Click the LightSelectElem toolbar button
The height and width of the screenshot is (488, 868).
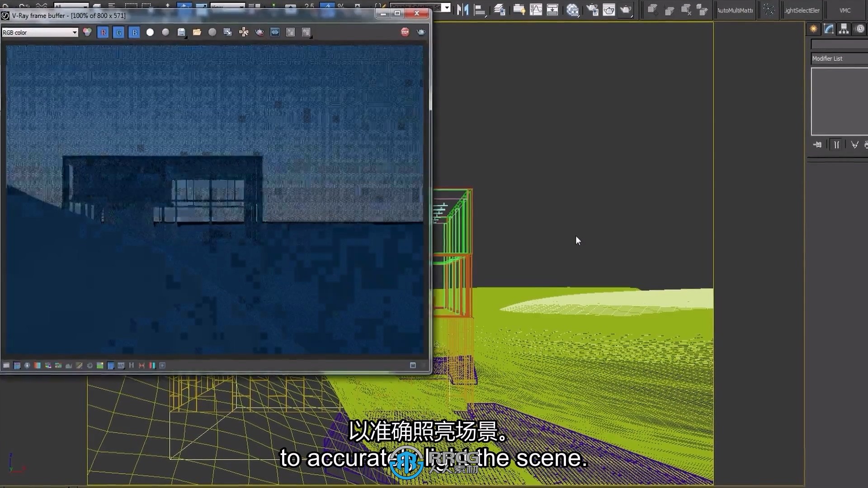802,10
